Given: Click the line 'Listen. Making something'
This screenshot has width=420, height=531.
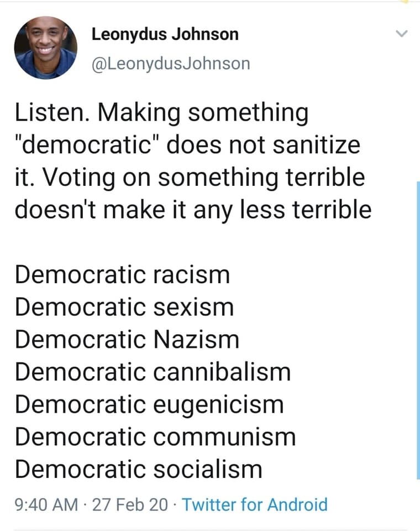Looking at the screenshot, I should 161,113.
